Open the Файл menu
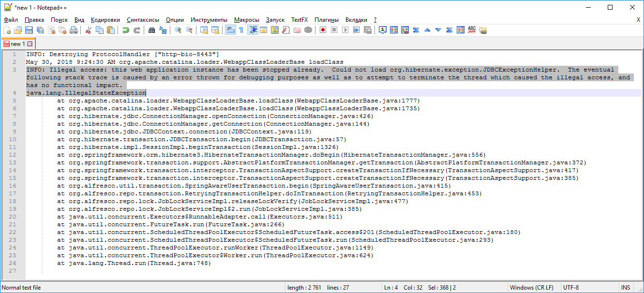Screen dimensions: 644x293 coord(11,20)
